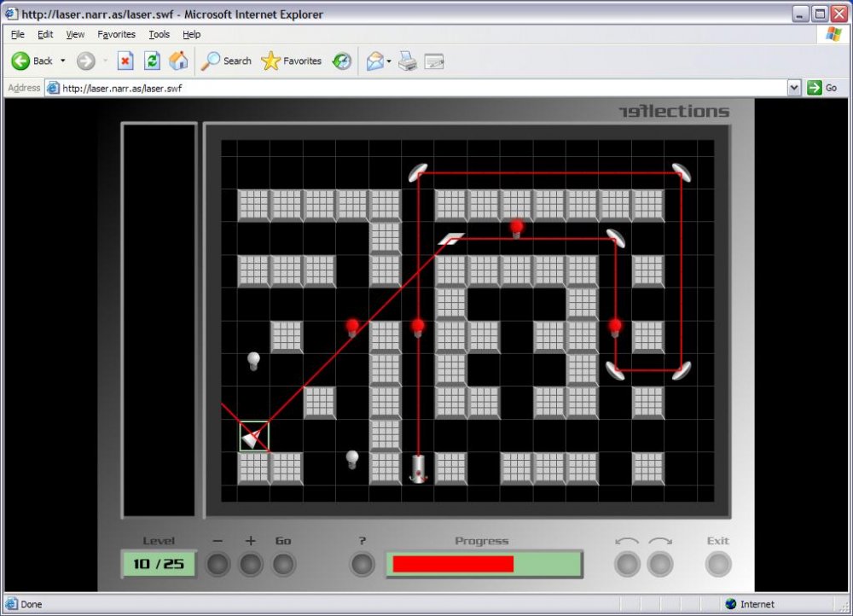Click the Print toolbar icon
This screenshot has height=616, width=853.
[x=408, y=61]
